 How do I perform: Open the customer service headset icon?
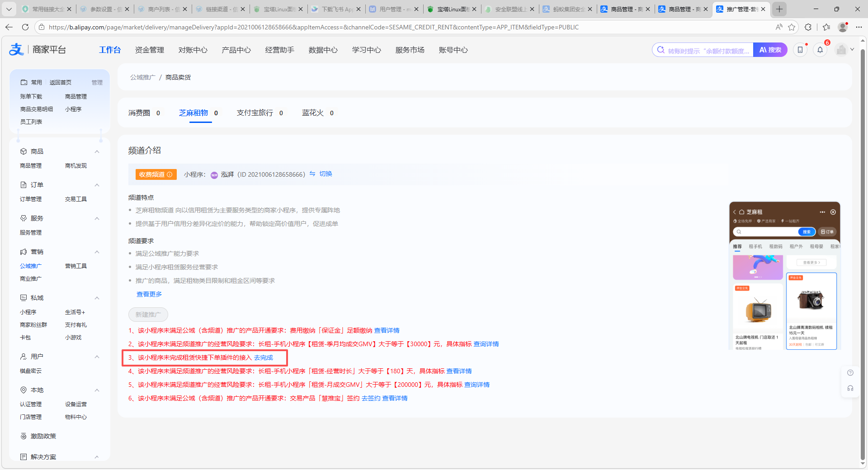click(850, 388)
